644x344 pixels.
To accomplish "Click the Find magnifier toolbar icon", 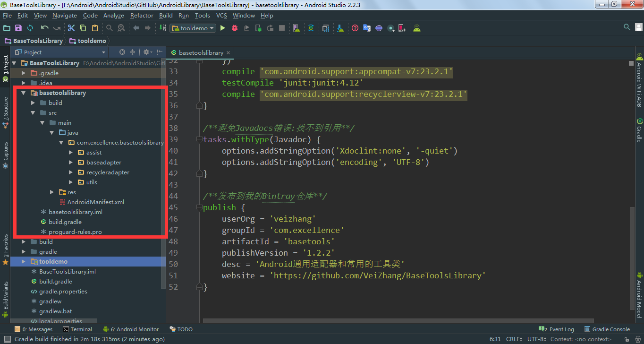I will (109, 28).
